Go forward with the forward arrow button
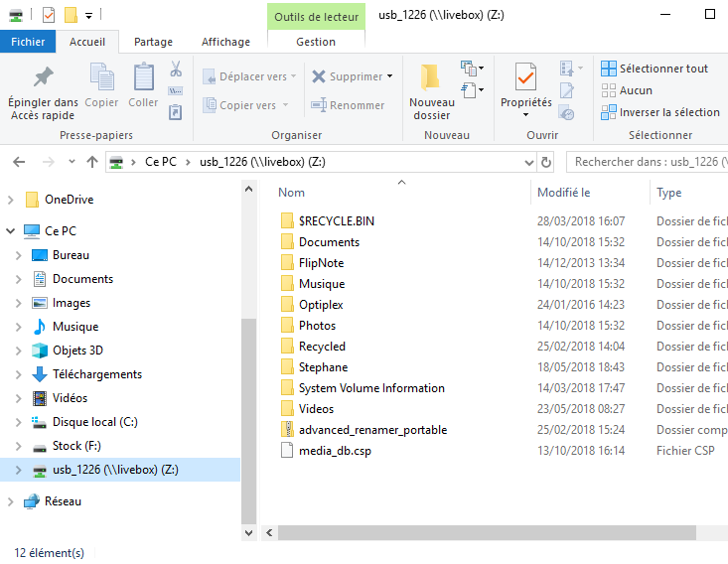 click(x=49, y=162)
